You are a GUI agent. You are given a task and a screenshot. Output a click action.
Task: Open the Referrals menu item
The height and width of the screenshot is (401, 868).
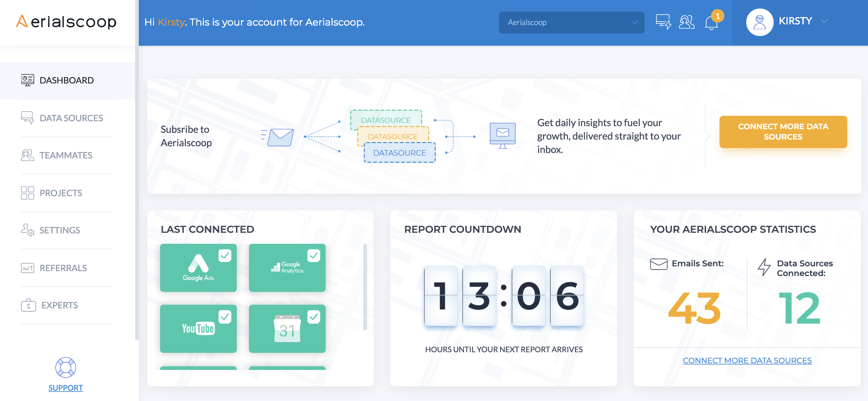pyautogui.click(x=63, y=268)
